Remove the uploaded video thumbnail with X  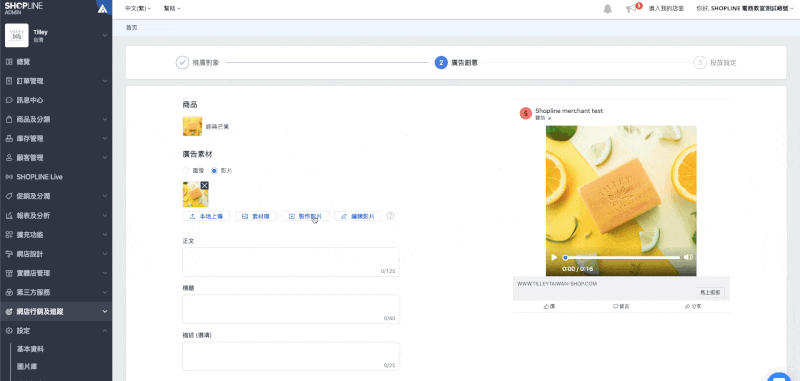tap(204, 185)
